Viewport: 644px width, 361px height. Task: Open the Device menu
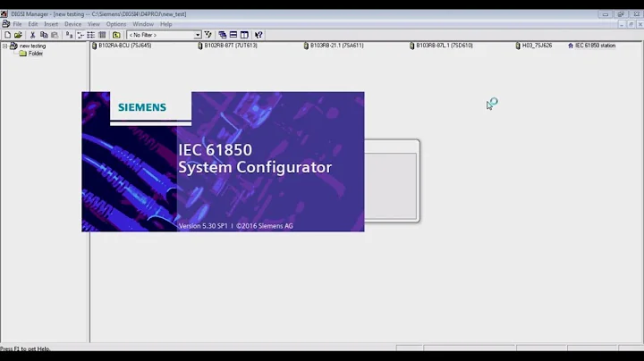[72, 24]
